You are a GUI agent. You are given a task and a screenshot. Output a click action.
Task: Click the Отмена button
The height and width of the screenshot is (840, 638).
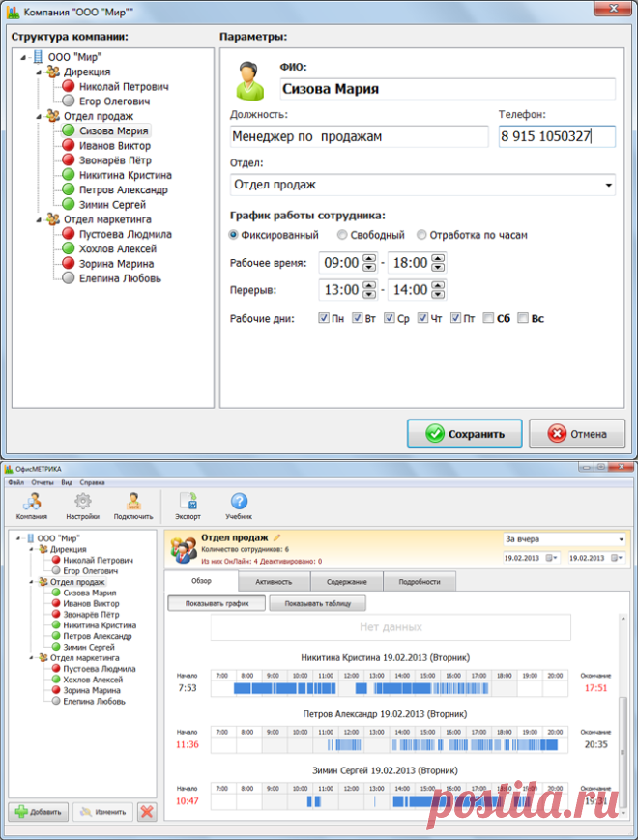coord(577,433)
